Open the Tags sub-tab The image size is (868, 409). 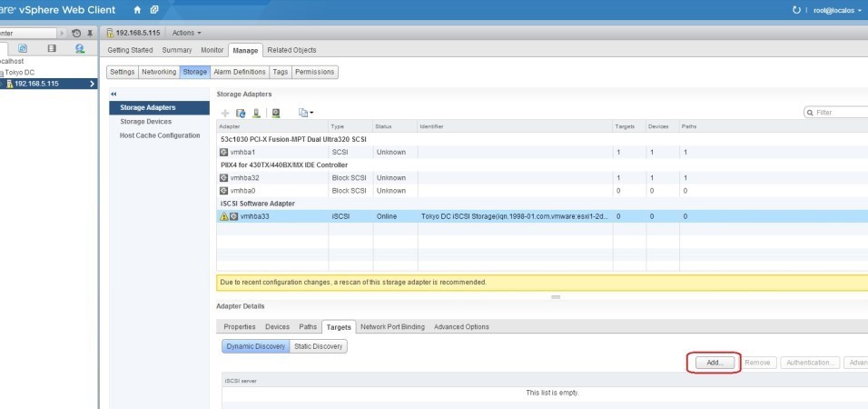(281, 72)
